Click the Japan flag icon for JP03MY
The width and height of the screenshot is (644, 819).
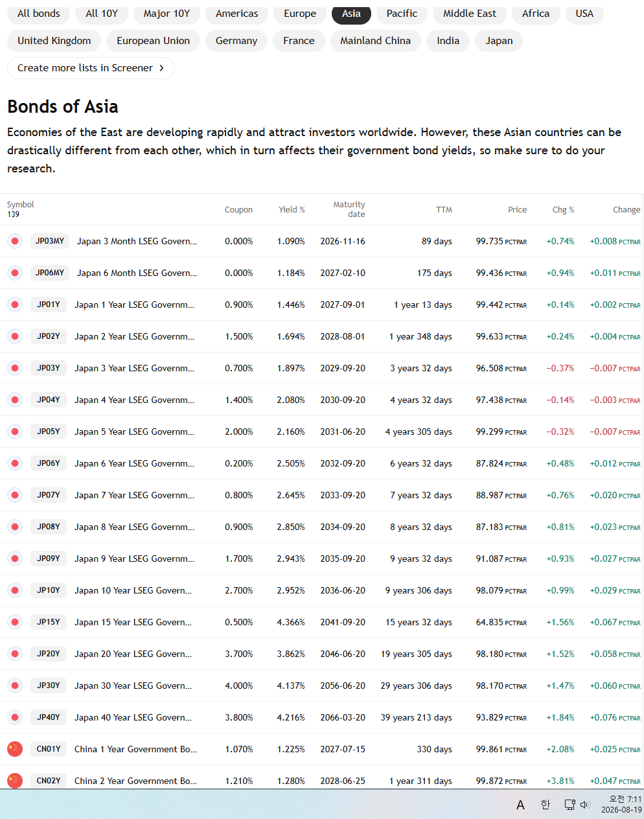pos(15,241)
